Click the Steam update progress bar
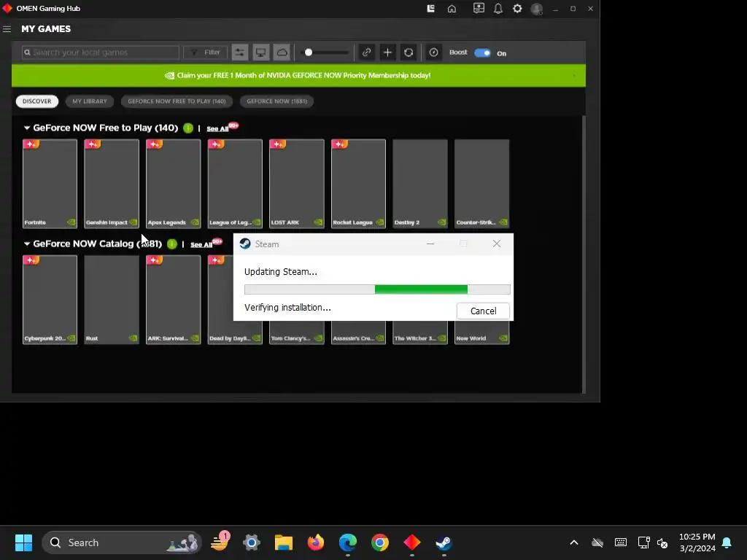This screenshot has width=747, height=560. (377, 289)
